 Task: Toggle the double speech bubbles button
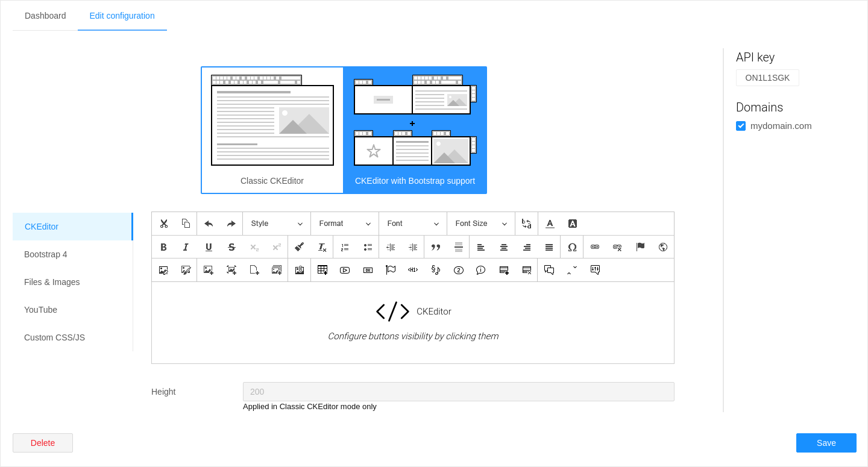549,270
